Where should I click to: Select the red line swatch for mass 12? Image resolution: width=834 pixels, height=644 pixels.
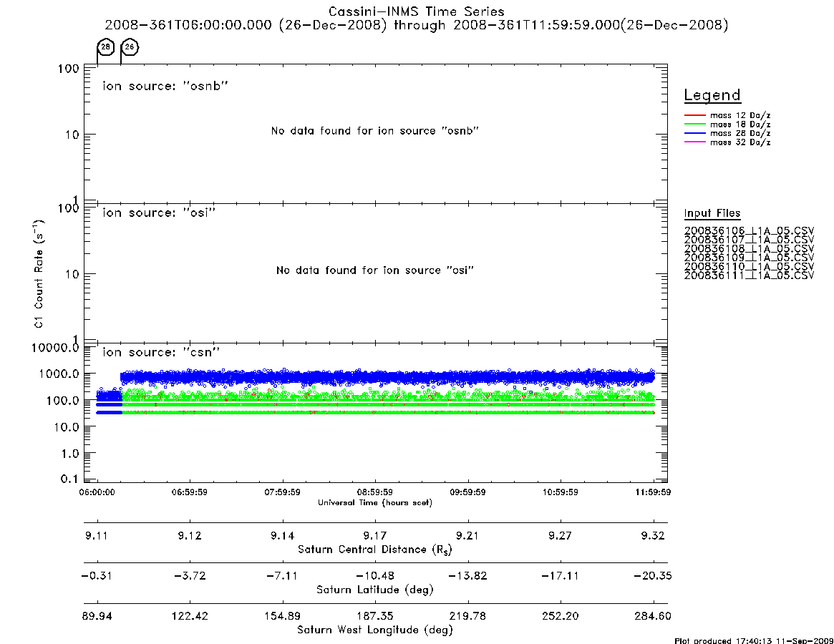coord(694,115)
